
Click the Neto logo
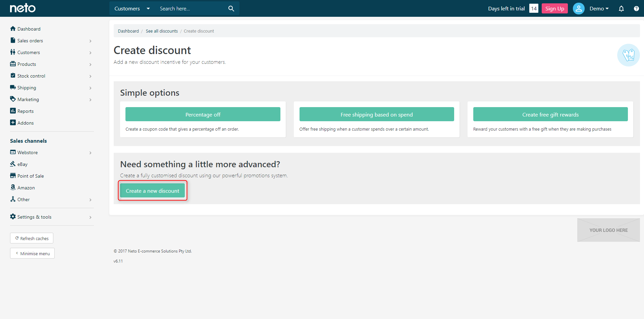point(23,8)
